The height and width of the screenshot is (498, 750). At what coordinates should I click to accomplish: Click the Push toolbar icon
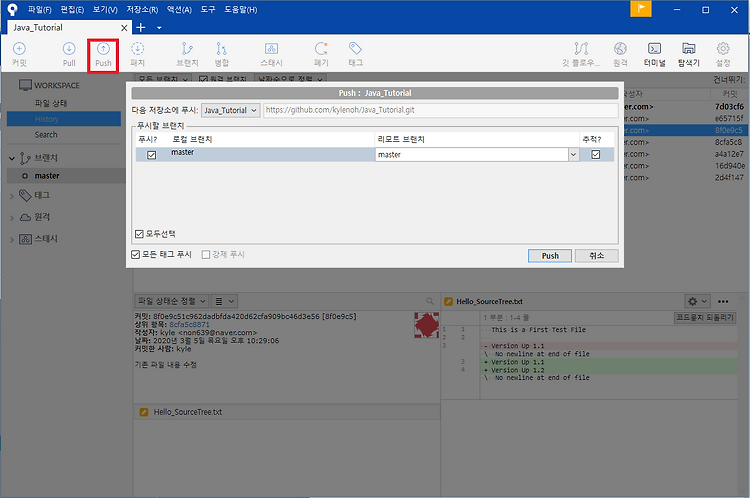tap(103, 54)
